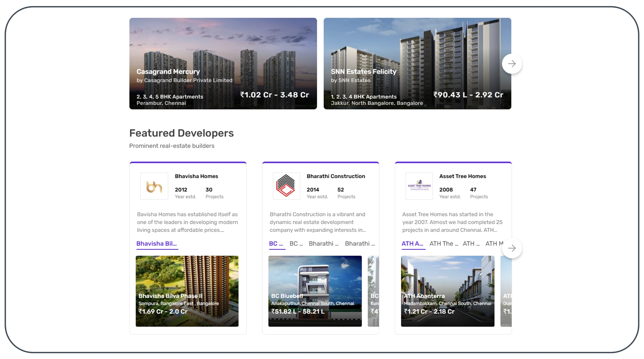Viewport: 644px width, 359px height.
Task: Open Bhavisha Bilva Phase II thumbnail
Action: pos(187,291)
